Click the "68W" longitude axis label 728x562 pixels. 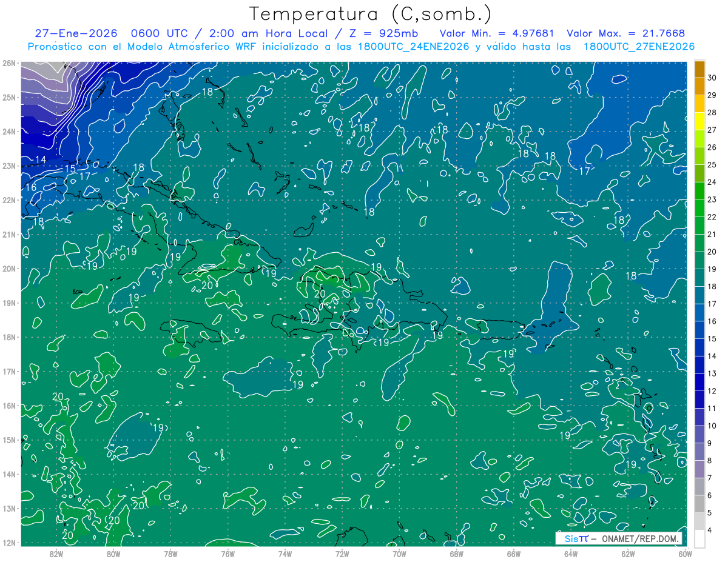(457, 554)
